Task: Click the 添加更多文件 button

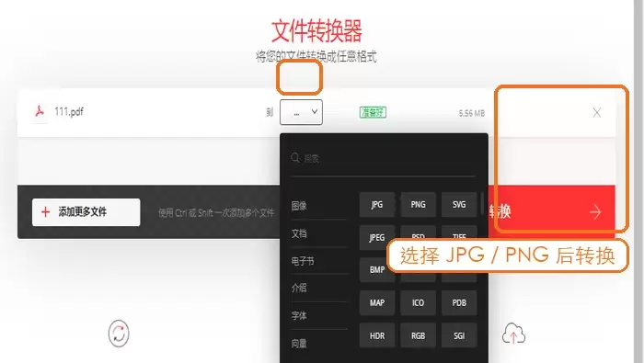Action: pos(86,212)
